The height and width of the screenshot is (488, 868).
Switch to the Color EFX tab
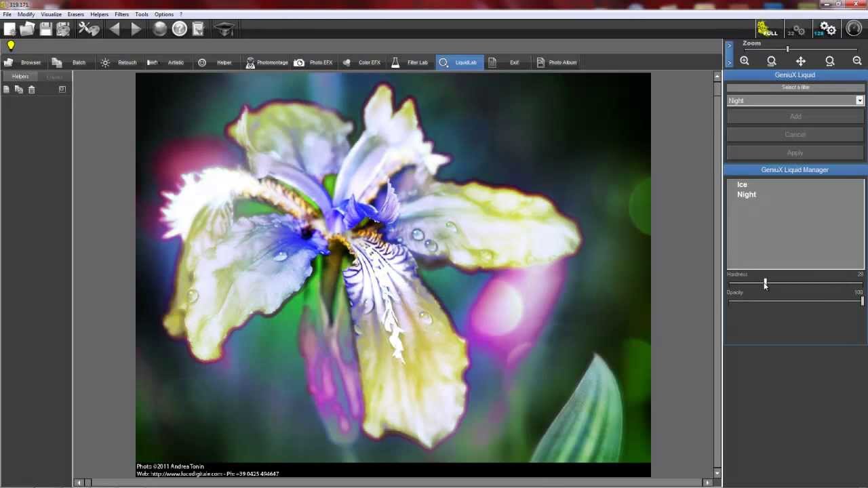coord(361,62)
